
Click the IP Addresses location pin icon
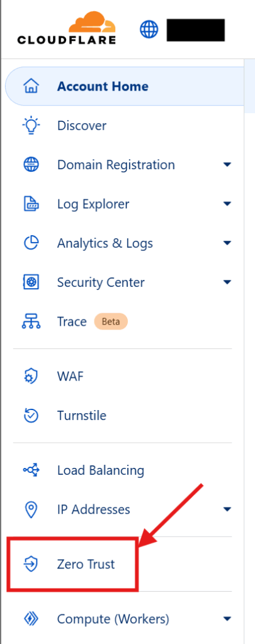pyautogui.click(x=31, y=509)
